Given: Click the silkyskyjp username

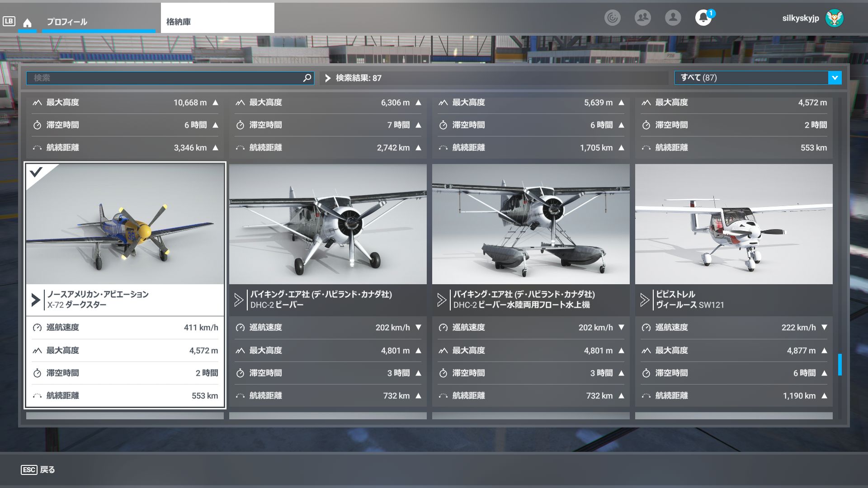Looking at the screenshot, I should click(x=800, y=18).
